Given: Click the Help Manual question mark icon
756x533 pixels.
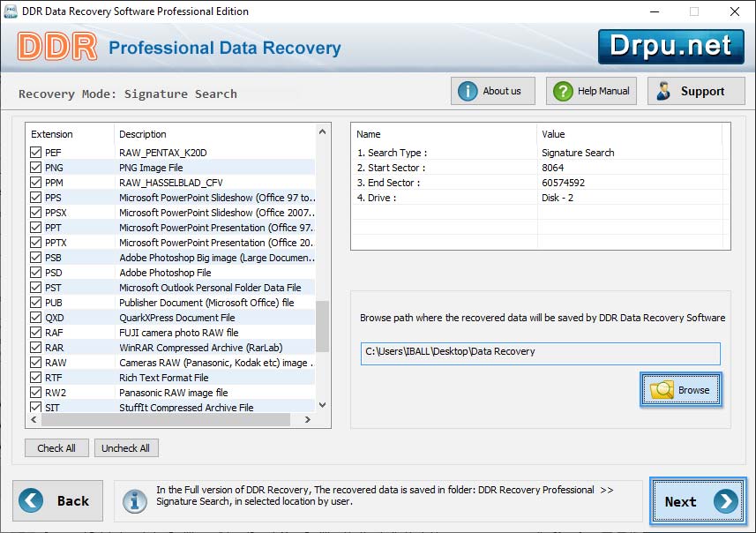Looking at the screenshot, I should click(563, 91).
